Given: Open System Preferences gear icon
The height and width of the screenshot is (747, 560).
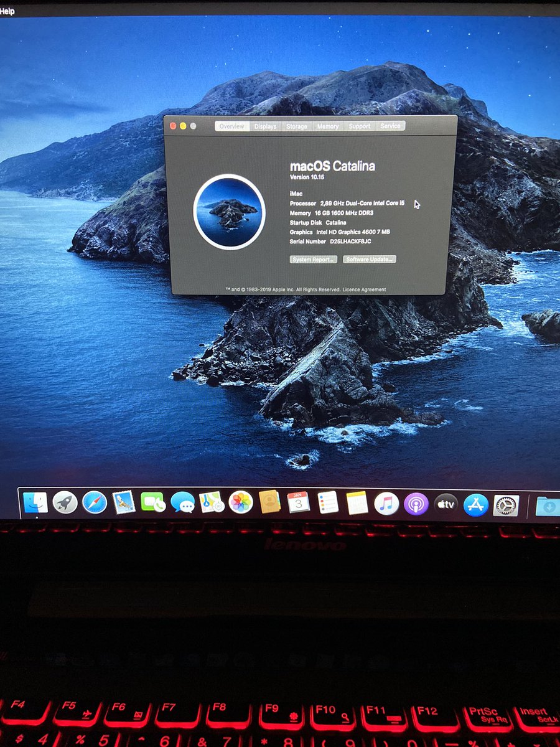Looking at the screenshot, I should tap(506, 505).
